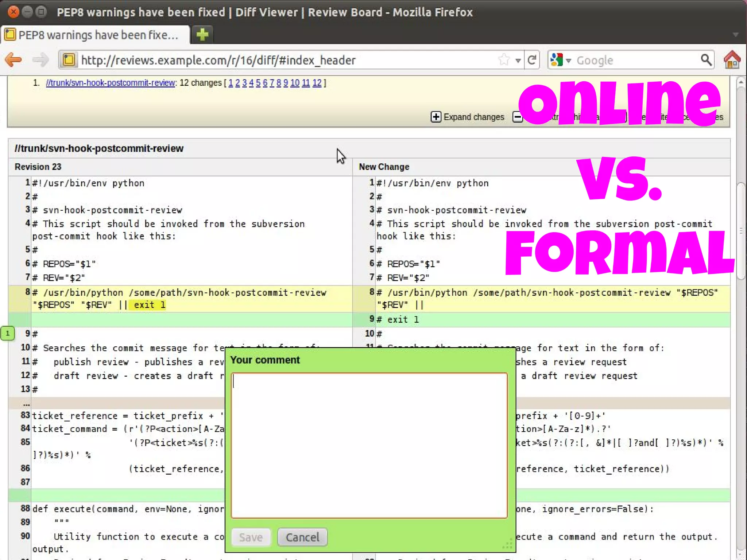Click the Save comment button

point(251,537)
